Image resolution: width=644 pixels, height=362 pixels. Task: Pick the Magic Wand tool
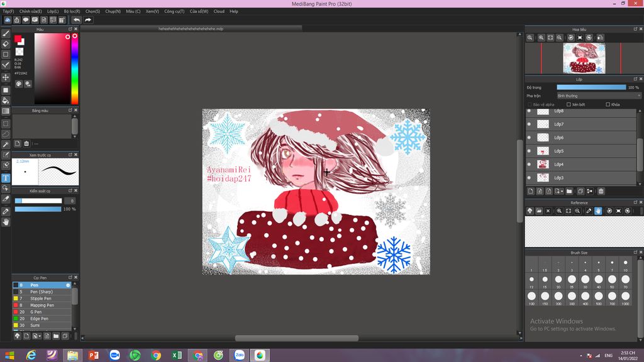click(x=6, y=144)
